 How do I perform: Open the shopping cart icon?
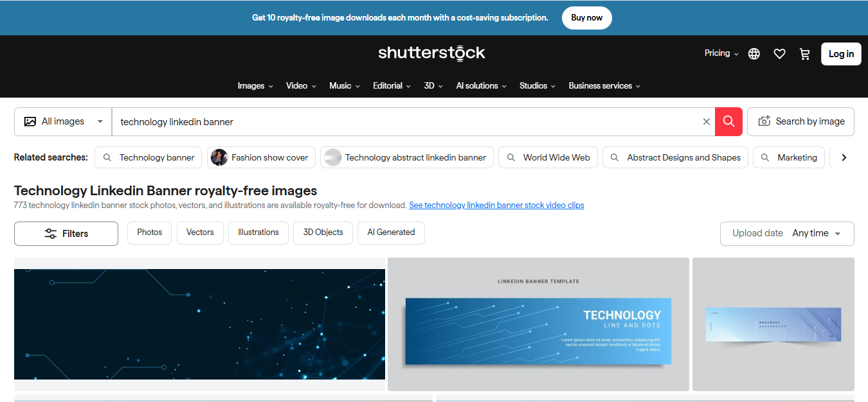[x=805, y=54]
